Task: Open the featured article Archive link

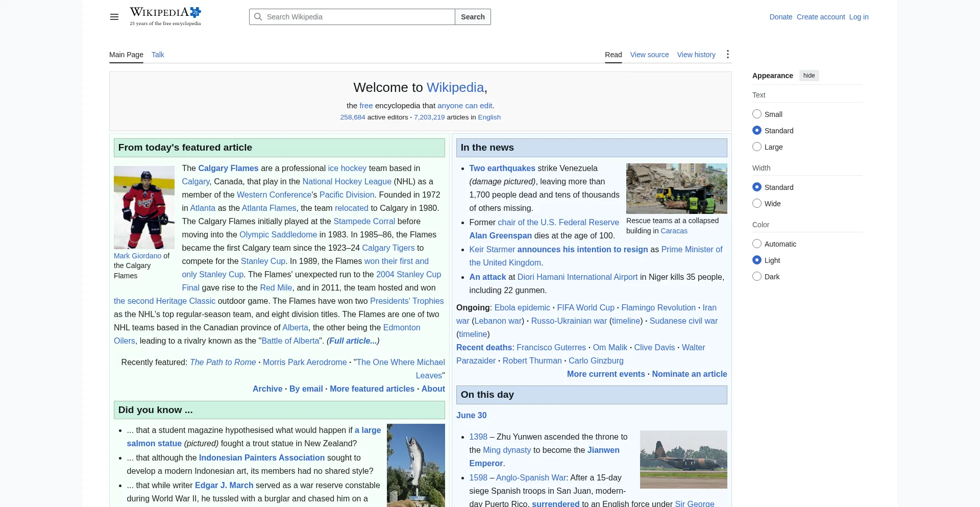Action: pos(267,389)
